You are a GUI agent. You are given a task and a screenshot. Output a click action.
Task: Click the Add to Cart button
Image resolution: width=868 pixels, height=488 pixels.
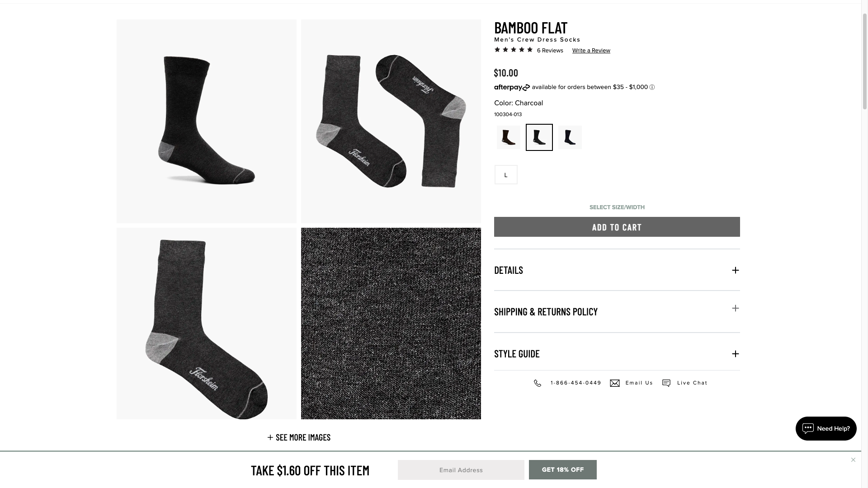point(617,227)
